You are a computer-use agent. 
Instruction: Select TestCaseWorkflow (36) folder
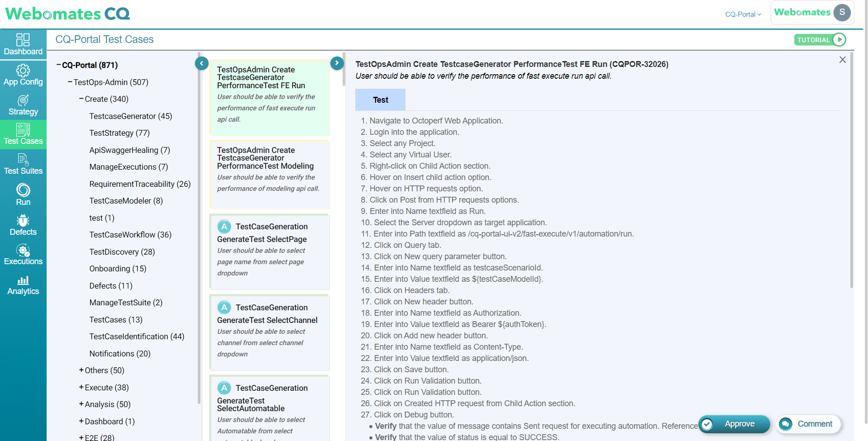(x=130, y=235)
